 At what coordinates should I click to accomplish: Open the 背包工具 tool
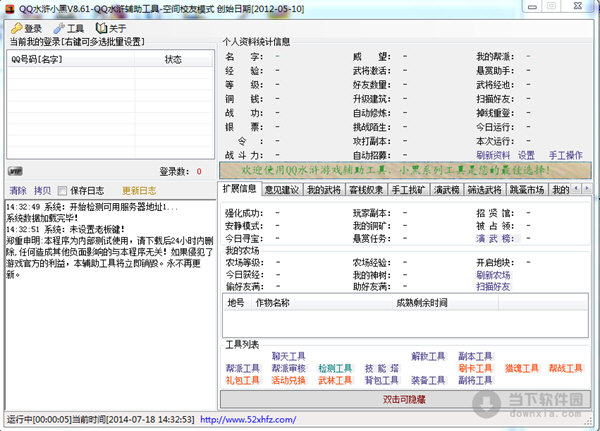[x=382, y=380]
